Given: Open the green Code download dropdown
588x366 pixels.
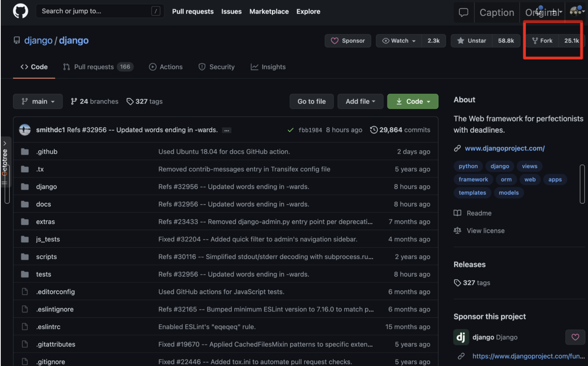Looking at the screenshot, I should 413,101.
